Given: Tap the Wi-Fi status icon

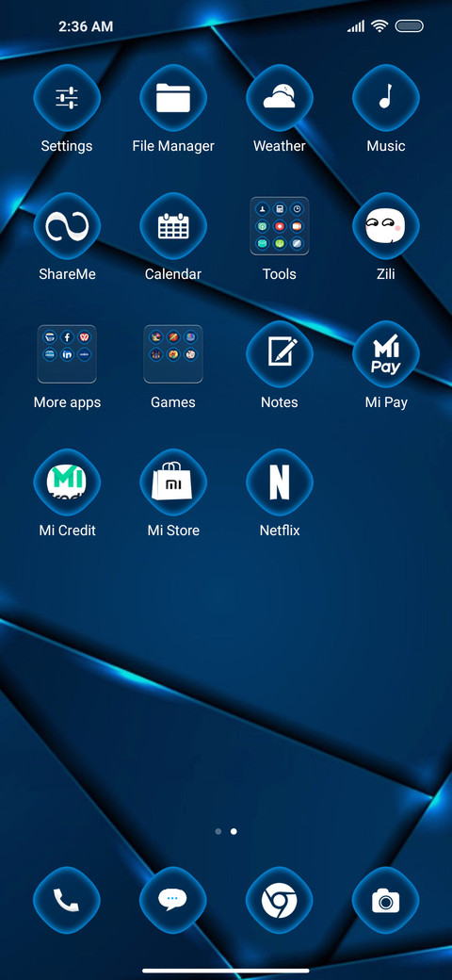Looking at the screenshot, I should tap(379, 26).
